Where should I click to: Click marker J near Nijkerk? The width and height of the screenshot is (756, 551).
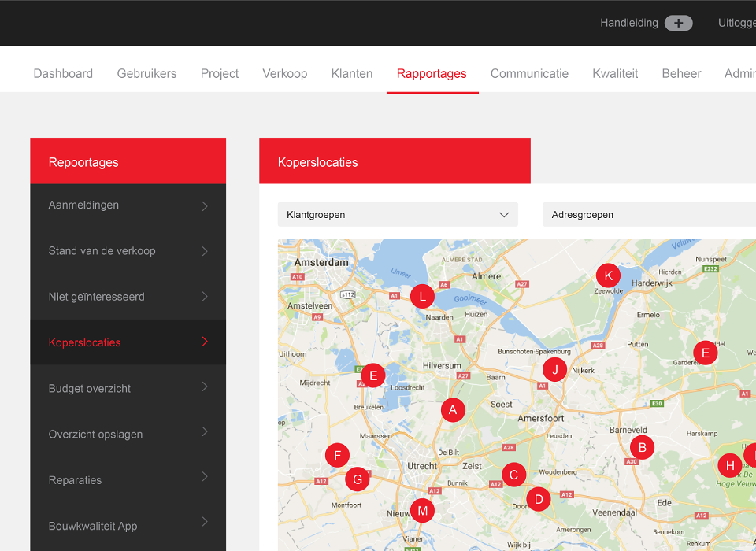coord(554,369)
